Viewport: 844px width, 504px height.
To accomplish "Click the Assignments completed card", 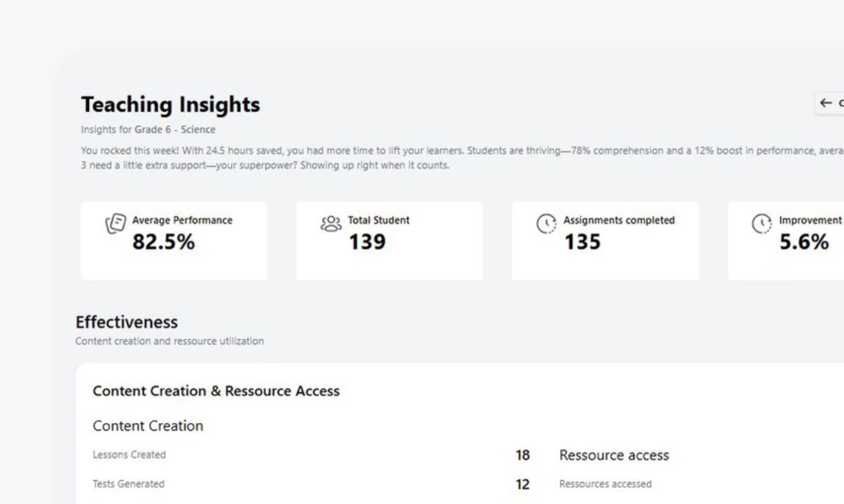I will pyautogui.click(x=604, y=240).
